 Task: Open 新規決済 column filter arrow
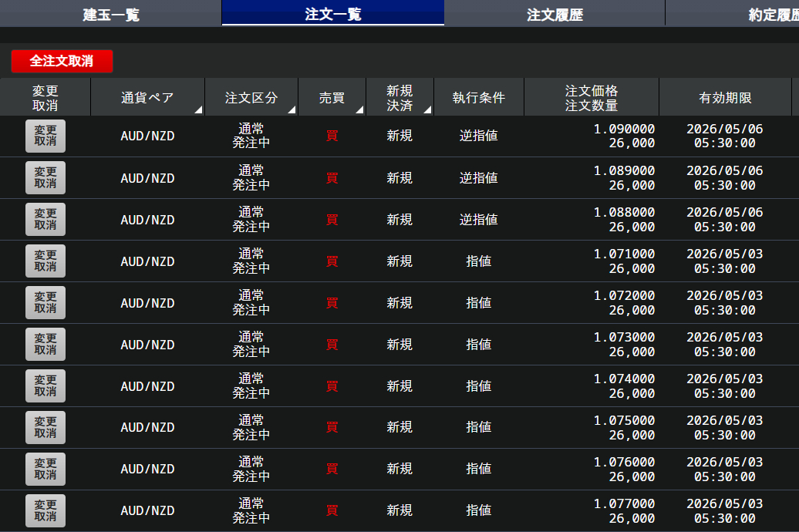tap(427, 109)
